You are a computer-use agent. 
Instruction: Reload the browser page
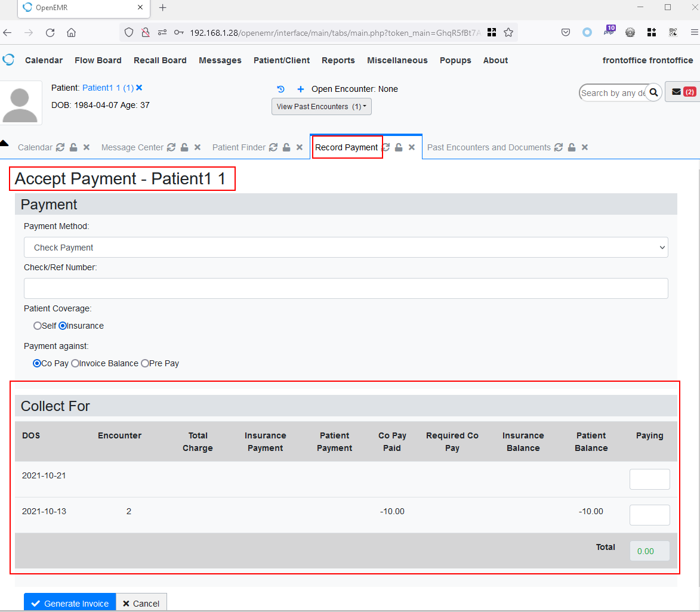pos(50,33)
